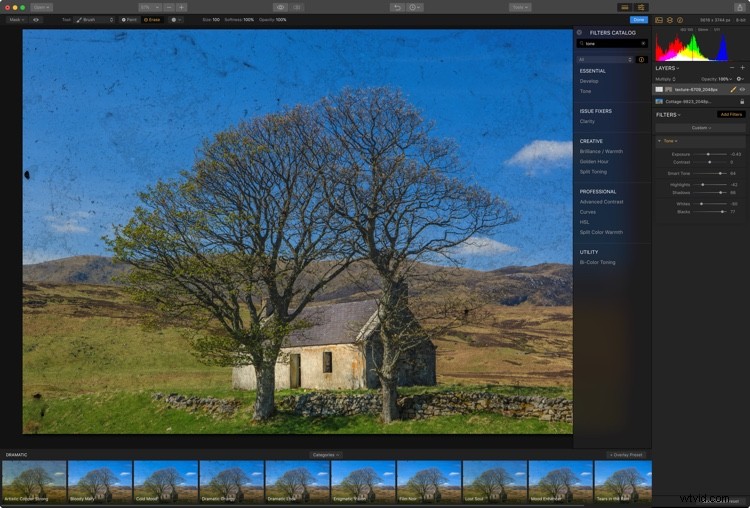The width and height of the screenshot is (750, 508).
Task: Select the Clarity filter
Action: click(587, 121)
